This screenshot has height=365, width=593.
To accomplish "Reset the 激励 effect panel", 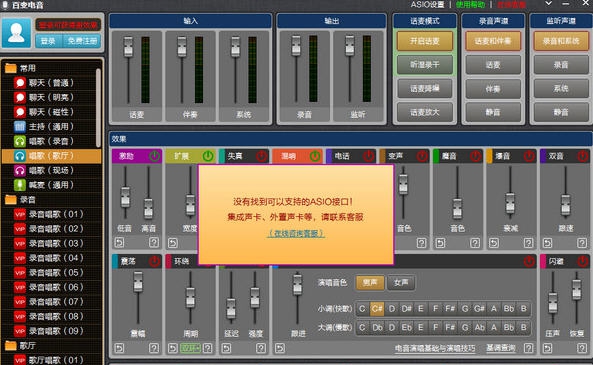I will [x=120, y=242].
